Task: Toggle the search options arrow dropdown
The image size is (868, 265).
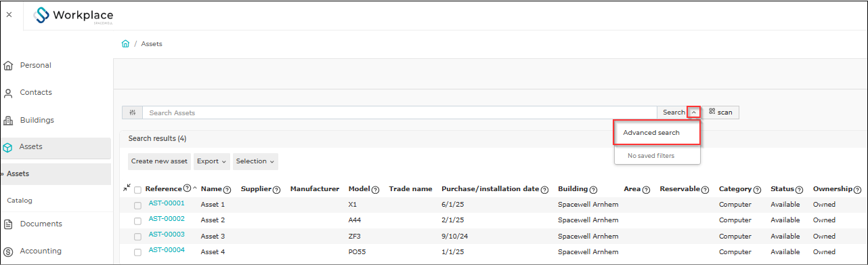Action: point(693,113)
